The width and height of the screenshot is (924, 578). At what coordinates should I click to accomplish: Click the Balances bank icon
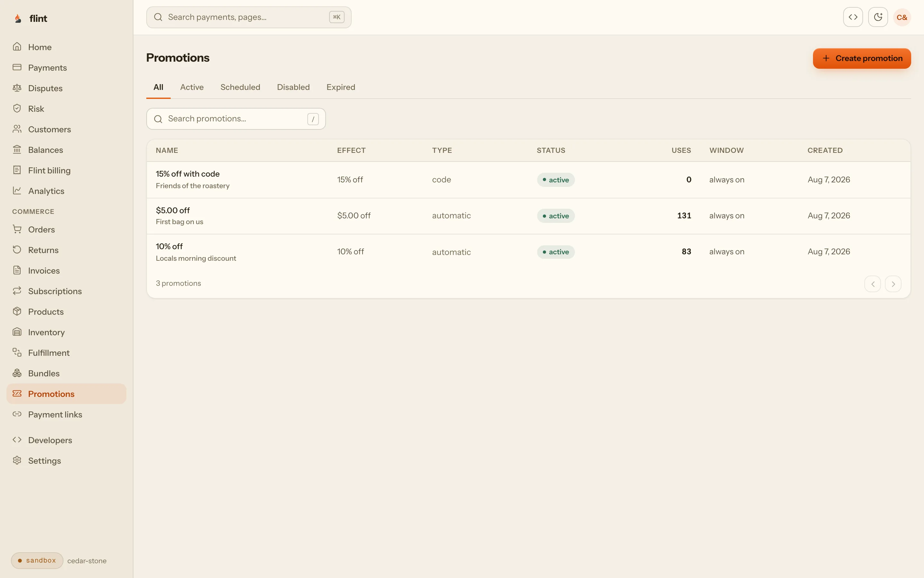pyautogui.click(x=17, y=149)
